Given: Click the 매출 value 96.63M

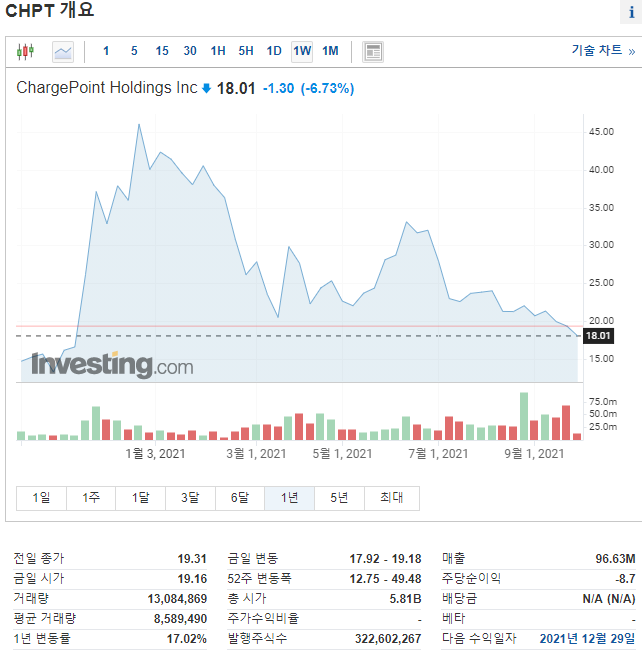Looking at the screenshot, I should tap(615, 559).
